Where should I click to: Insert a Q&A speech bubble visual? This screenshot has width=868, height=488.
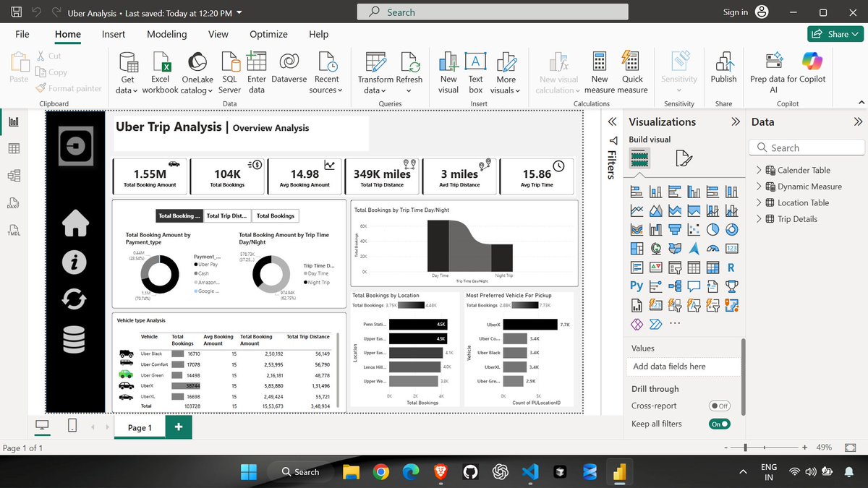694,286
